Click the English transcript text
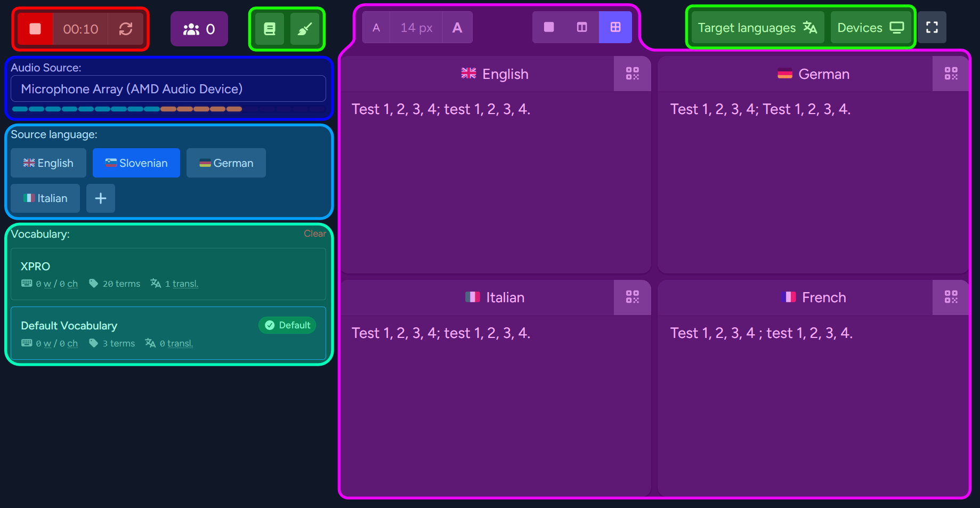Screen dimensions: 980x508 441,109
